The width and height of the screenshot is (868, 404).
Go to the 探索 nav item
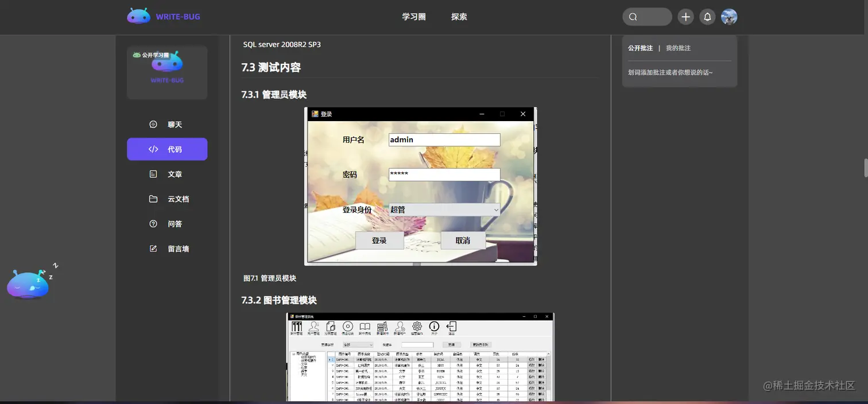(459, 17)
